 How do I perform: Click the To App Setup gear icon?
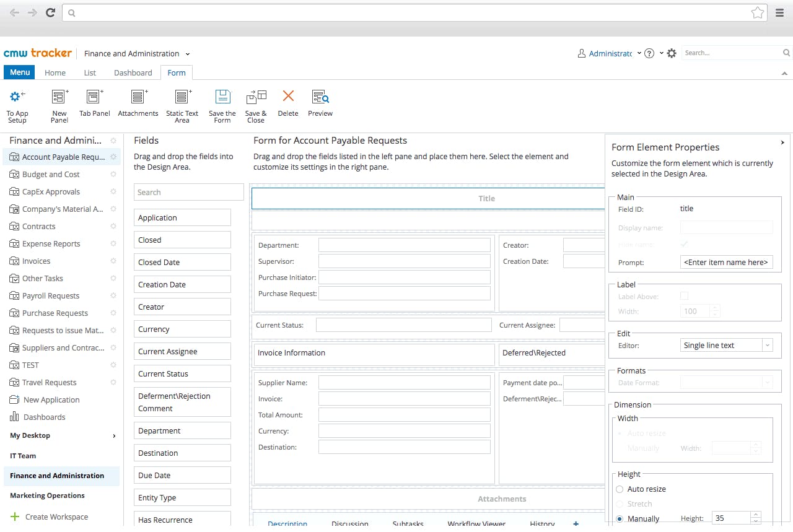click(17, 96)
